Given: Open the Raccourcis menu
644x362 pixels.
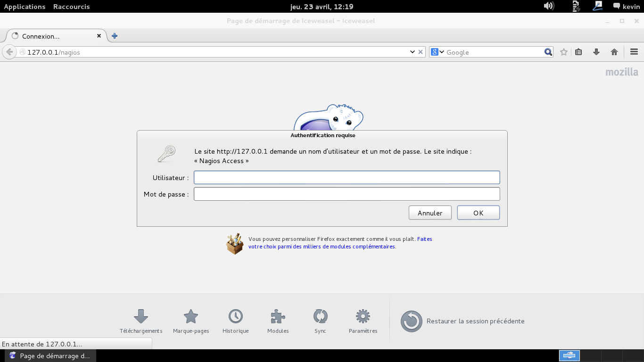Looking at the screenshot, I should click(71, 7).
